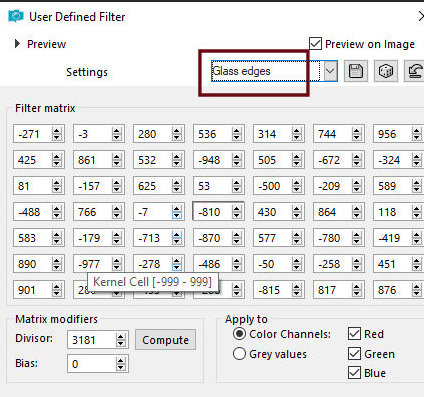Image resolution: width=424 pixels, height=397 pixels.
Task: Toggle the Preview on Image checkbox
Action: tap(315, 44)
